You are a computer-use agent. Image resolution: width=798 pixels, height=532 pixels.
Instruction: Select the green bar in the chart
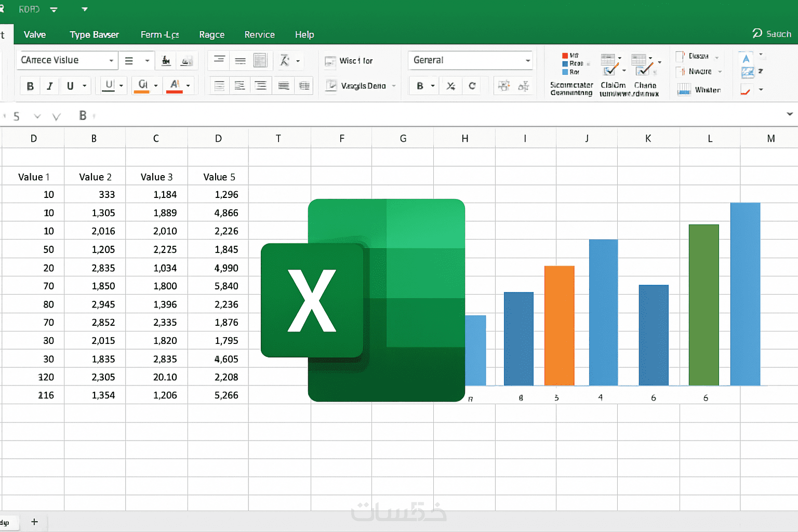tap(704, 305)
